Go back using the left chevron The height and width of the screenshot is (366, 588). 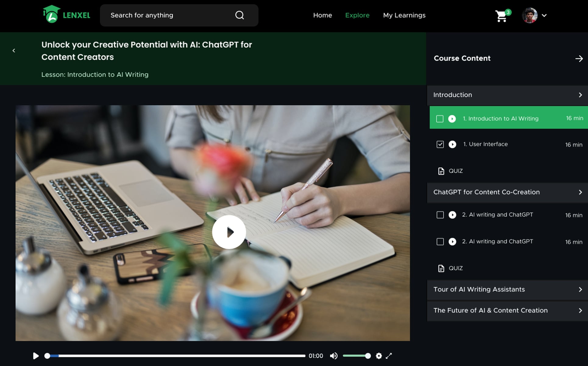pos(14,51)
